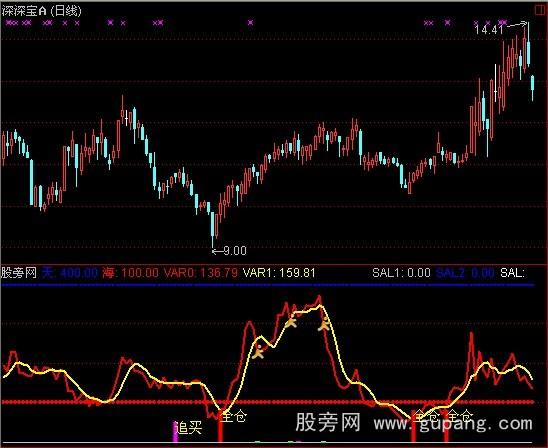548x448 pixels.
Task: Click the isolated purple star marker in top row center
Action: tap(250, 23)
